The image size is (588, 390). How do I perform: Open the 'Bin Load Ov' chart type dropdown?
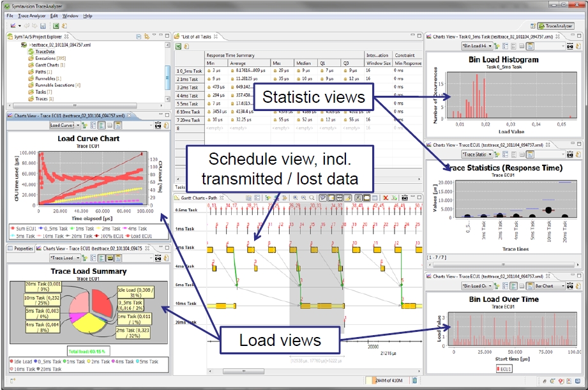pos(477,286)
